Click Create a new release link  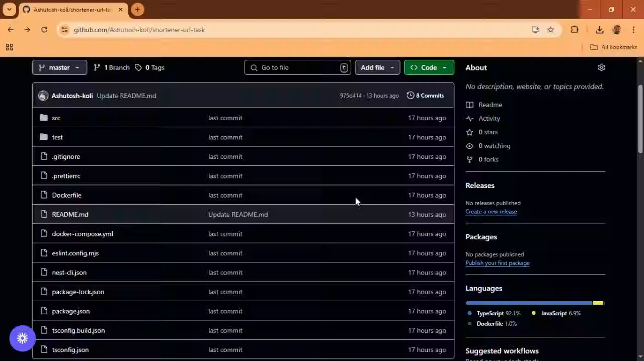[x=491, y=212]
